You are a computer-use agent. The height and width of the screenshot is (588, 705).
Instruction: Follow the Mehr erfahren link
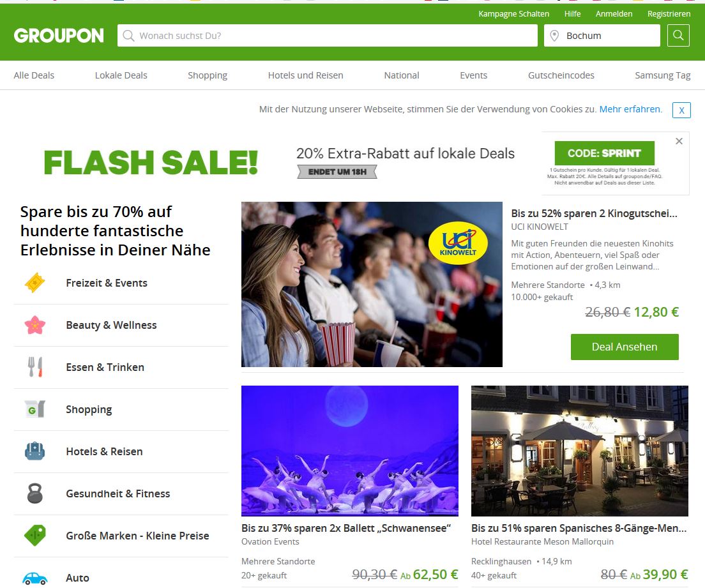point(630,109)
